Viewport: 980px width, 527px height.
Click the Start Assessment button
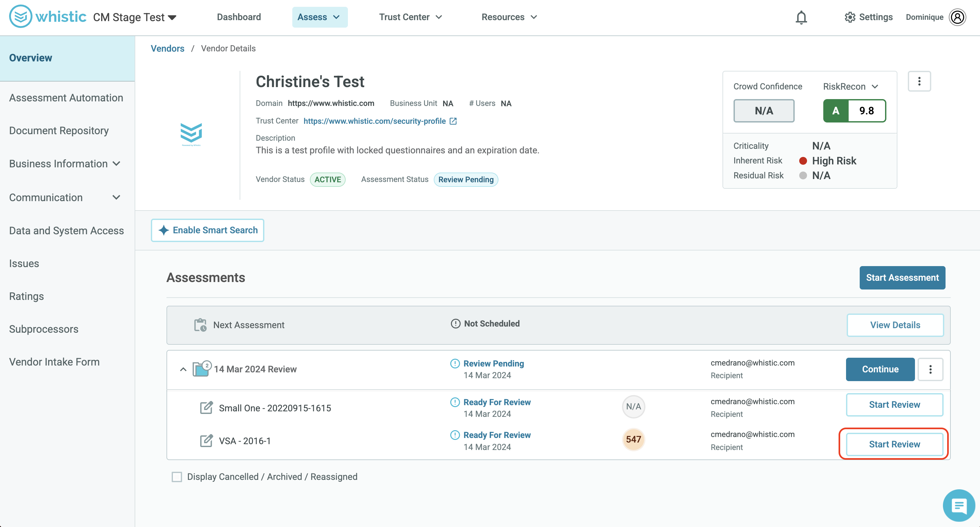(902, 277)
